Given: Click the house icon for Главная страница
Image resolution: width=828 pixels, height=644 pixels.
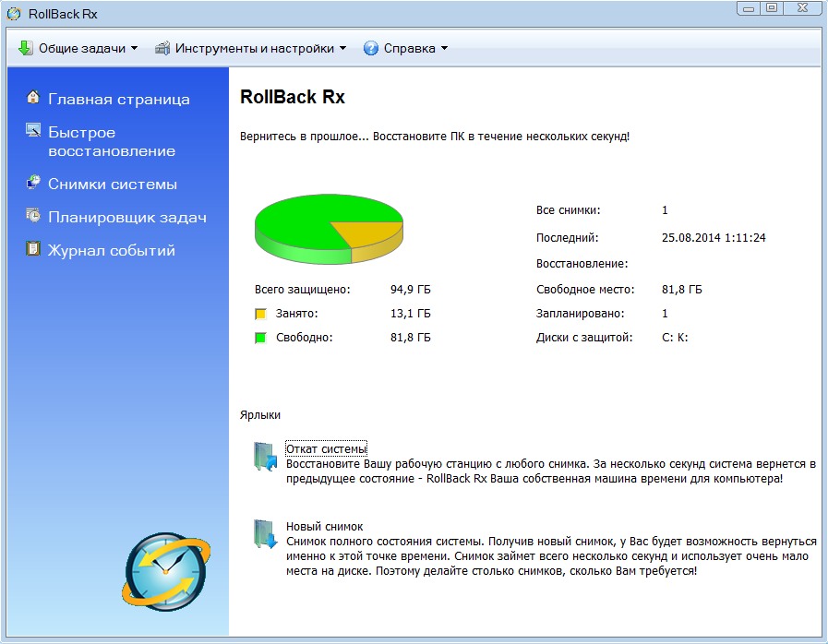Looking at the screenshot, I should pyautogui.click(x=33, y=97).
